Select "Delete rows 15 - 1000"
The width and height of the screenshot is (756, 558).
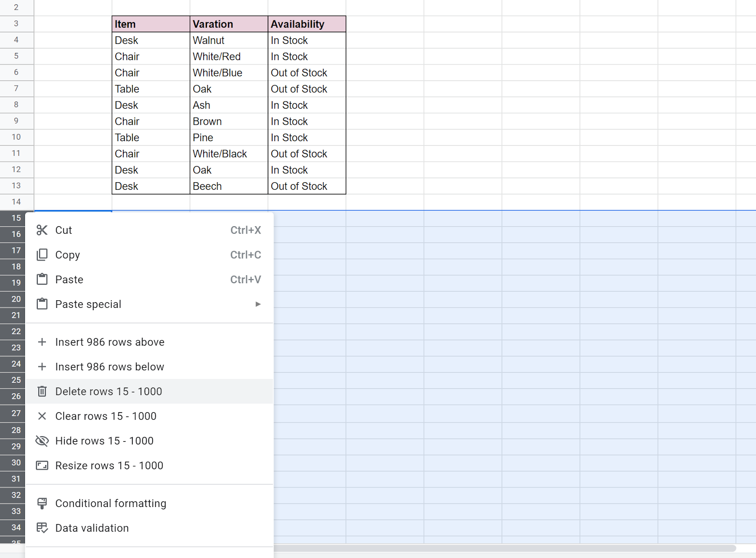coord(109,391)
